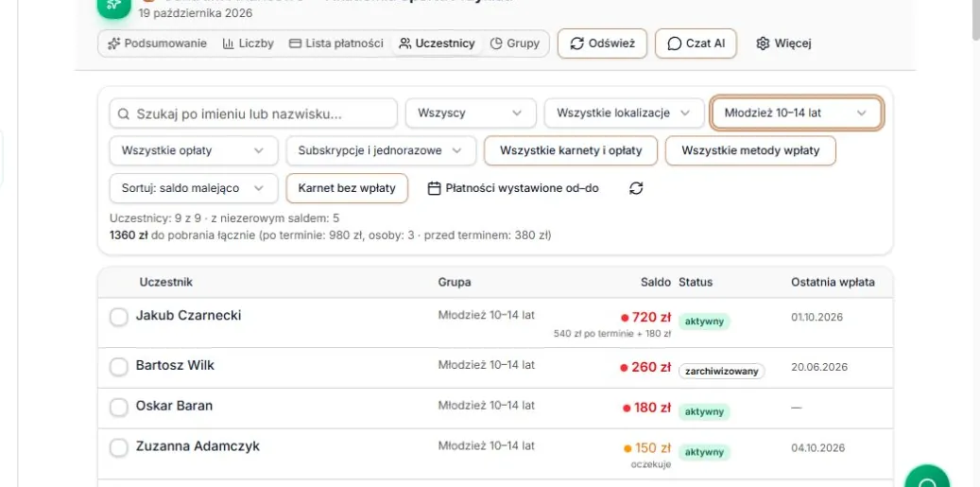Viewport: 980px width, 487px height.
Task: Switch to the Liczby tab
Action: tap(249, 43)
